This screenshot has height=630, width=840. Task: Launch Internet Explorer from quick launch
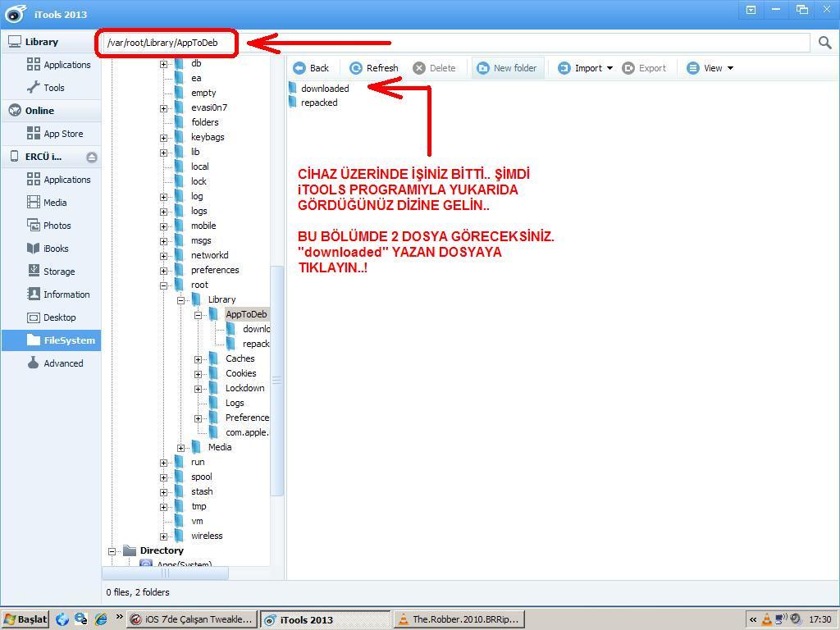pos(100,619)
